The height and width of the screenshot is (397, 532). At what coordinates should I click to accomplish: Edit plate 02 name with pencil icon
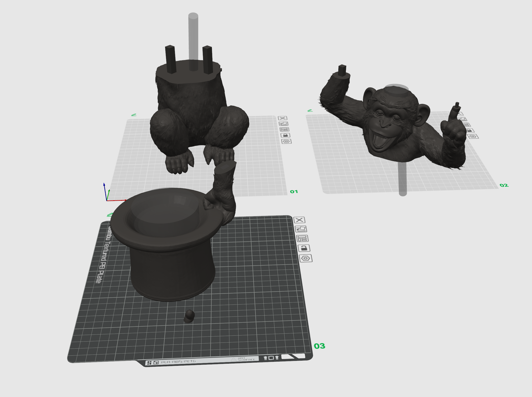click(x=310, y=110)
